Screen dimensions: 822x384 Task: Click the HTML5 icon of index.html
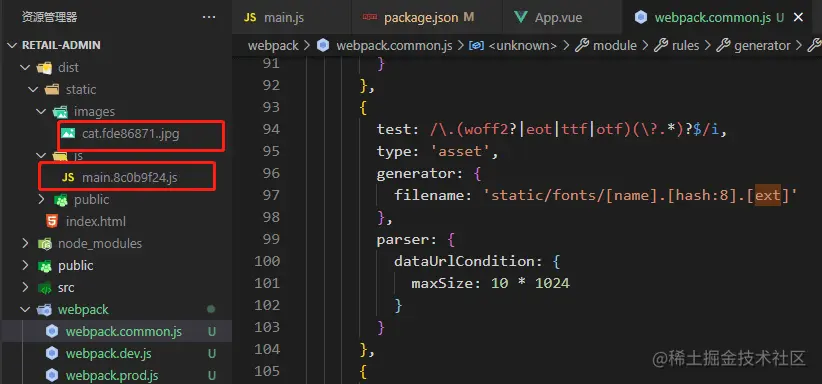[52, 222]
